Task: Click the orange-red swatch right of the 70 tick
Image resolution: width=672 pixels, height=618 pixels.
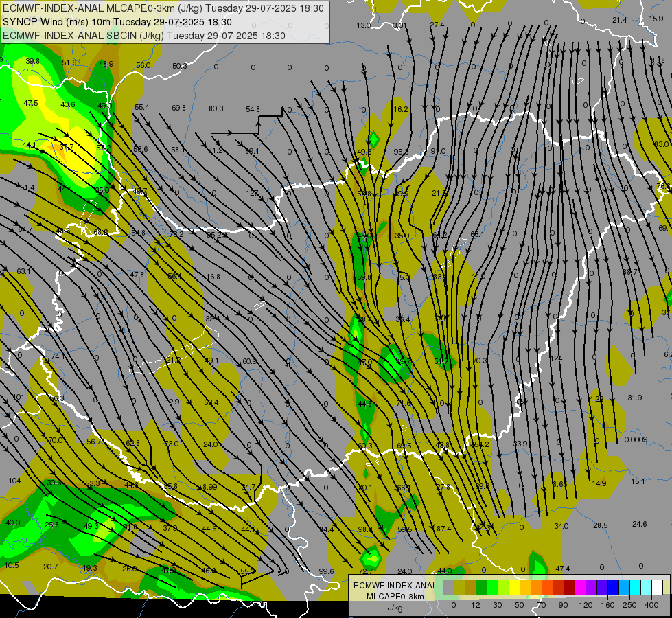Action: pyautogui.click(x=548, y=587)
